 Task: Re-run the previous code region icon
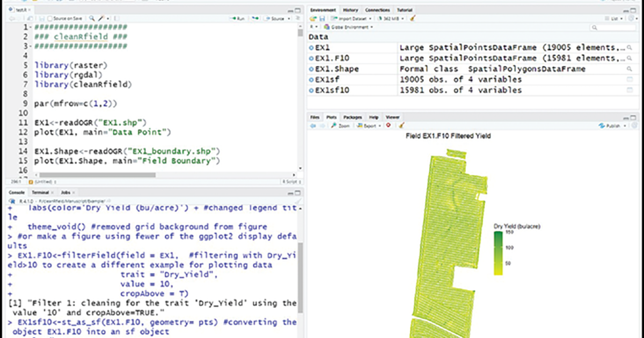pyautogui.click(x=255, y=18)
